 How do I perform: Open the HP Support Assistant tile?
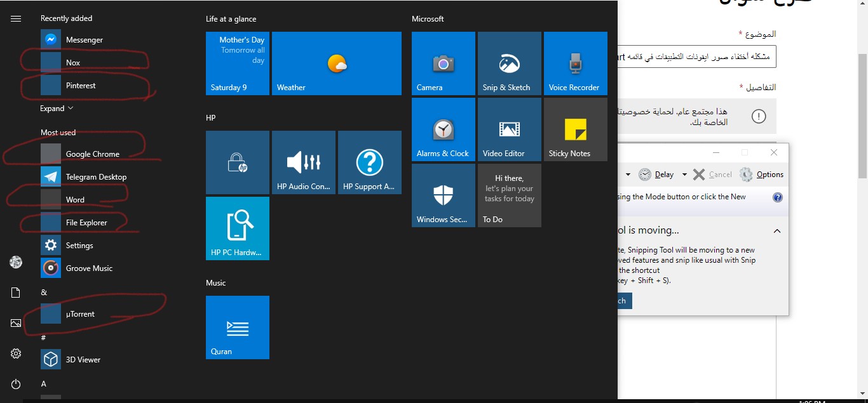click(370, 162)
